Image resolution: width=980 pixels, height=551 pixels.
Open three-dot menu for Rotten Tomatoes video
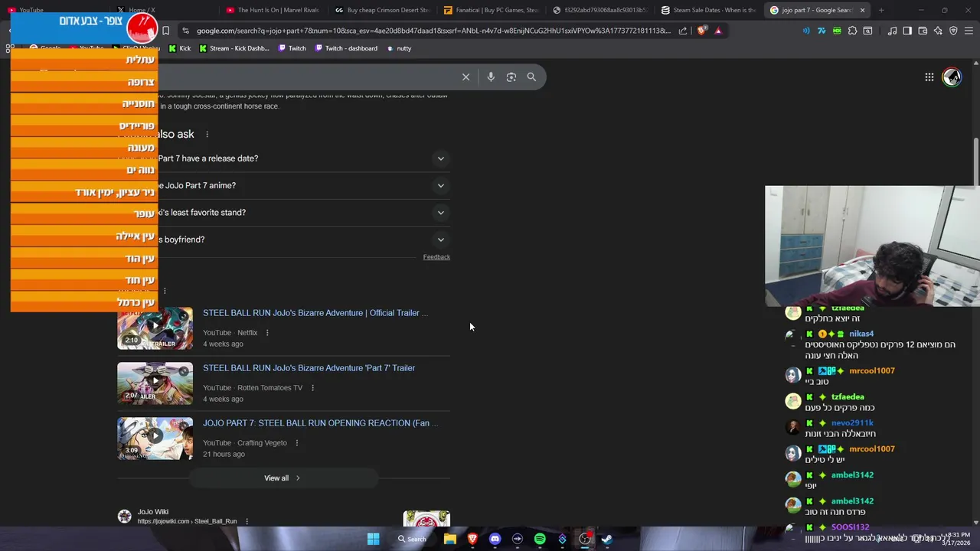coord(312,388)
